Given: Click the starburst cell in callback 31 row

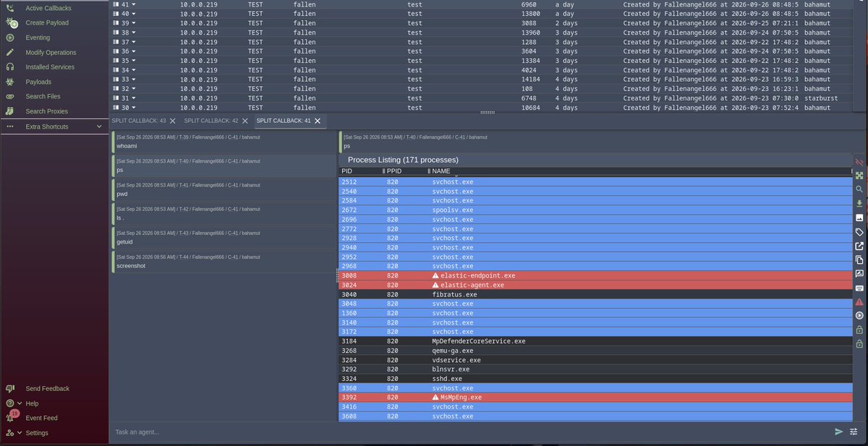Looking at the screenshot, I should coord(820,98).
